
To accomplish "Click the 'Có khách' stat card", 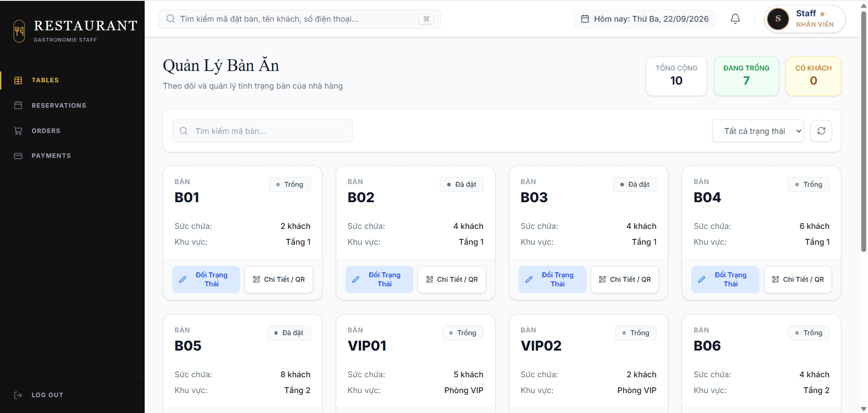I will click(813, 76).
